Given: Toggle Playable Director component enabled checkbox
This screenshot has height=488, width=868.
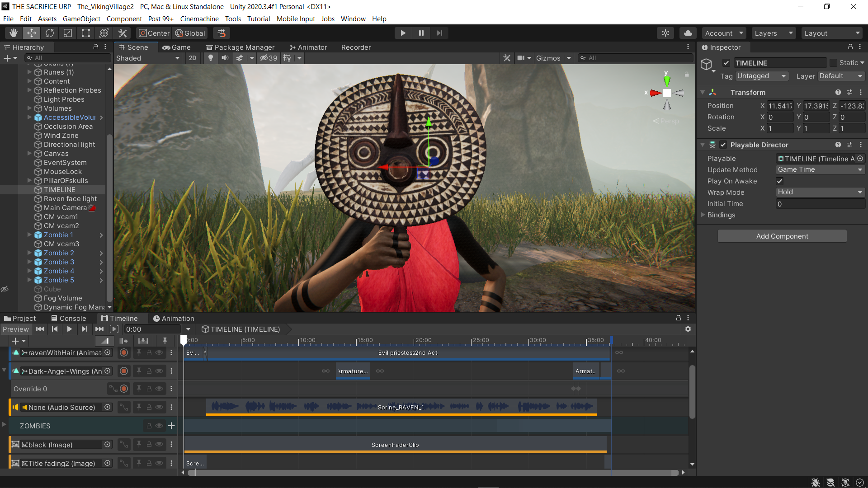Looking at the screenshot, I should point(723,145).
